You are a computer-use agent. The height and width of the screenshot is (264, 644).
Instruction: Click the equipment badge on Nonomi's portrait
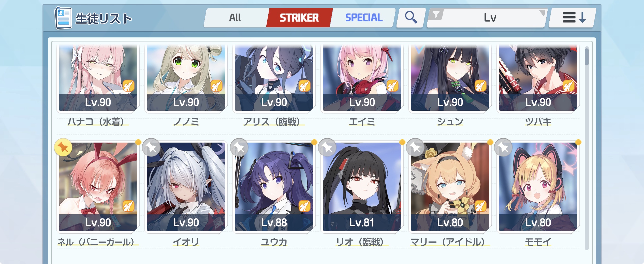point(216,86)
